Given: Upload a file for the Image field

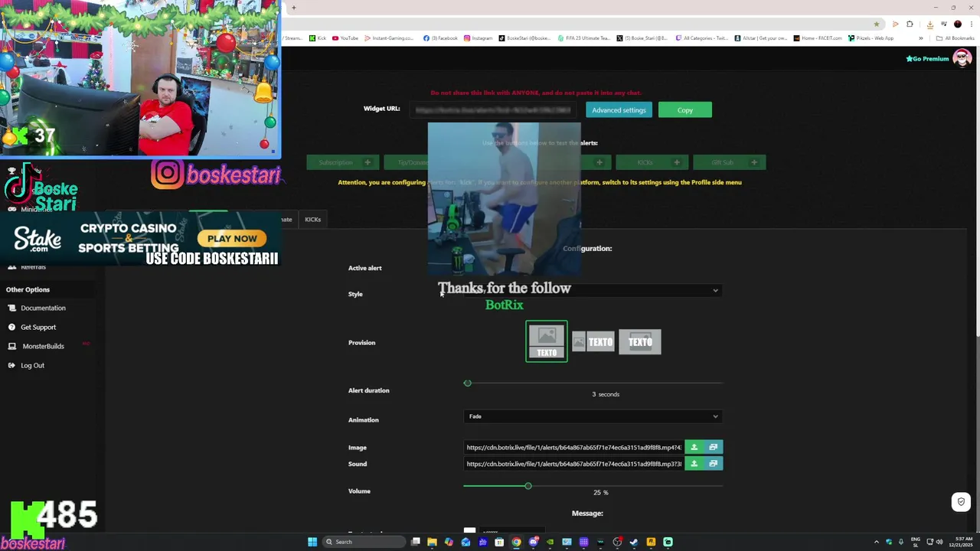Looking at the screenshot, I should pos(694,447).
